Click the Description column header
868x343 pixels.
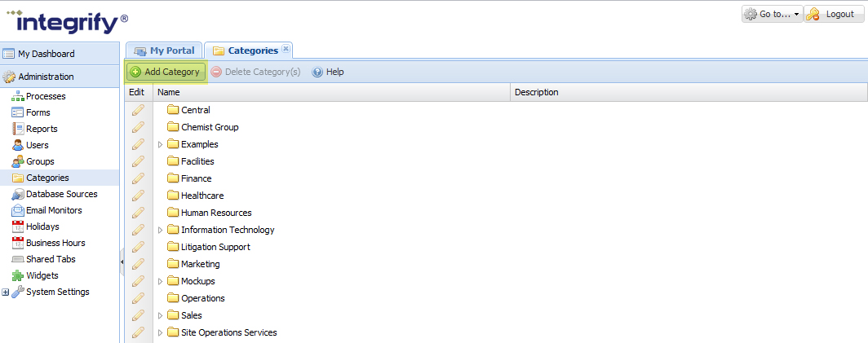coord(689,92)
